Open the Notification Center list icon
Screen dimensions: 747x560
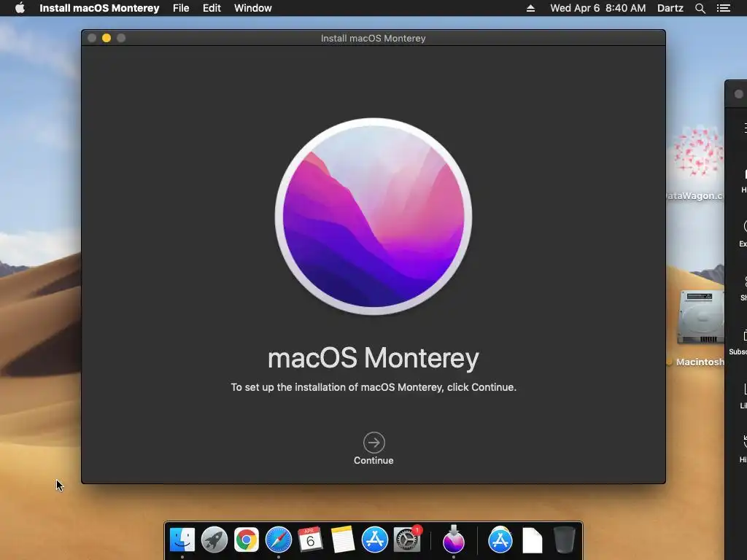pos(724,8)
